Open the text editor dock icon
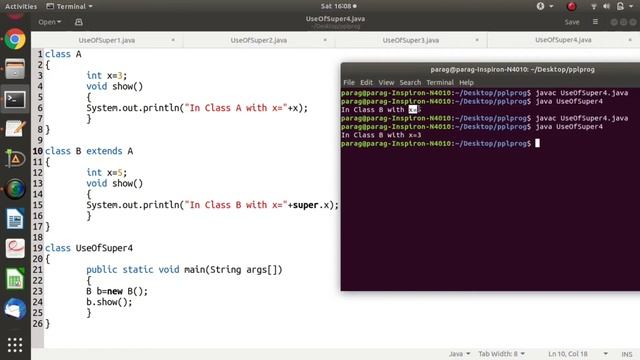Image resolution: width=640 pixels, height=360 pixels. [x=15, y=129]
